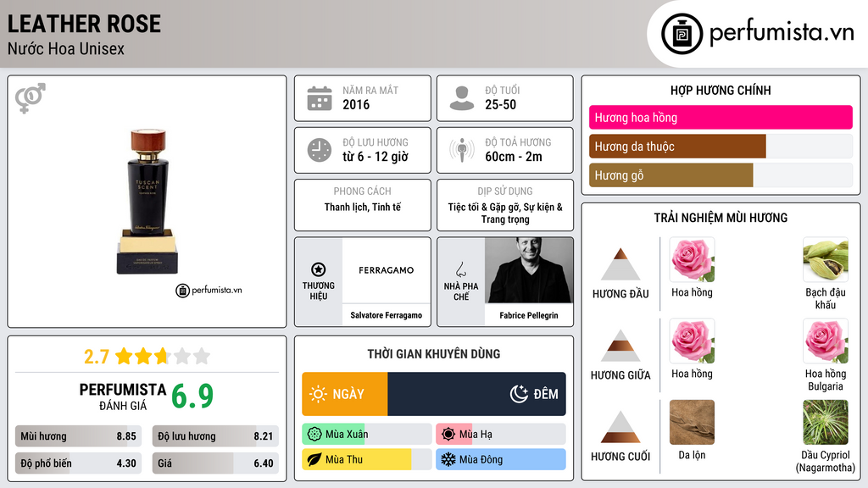Click the age range value 25-50
The height and width of the screenshot is (488, 868).
coord(500,104)
